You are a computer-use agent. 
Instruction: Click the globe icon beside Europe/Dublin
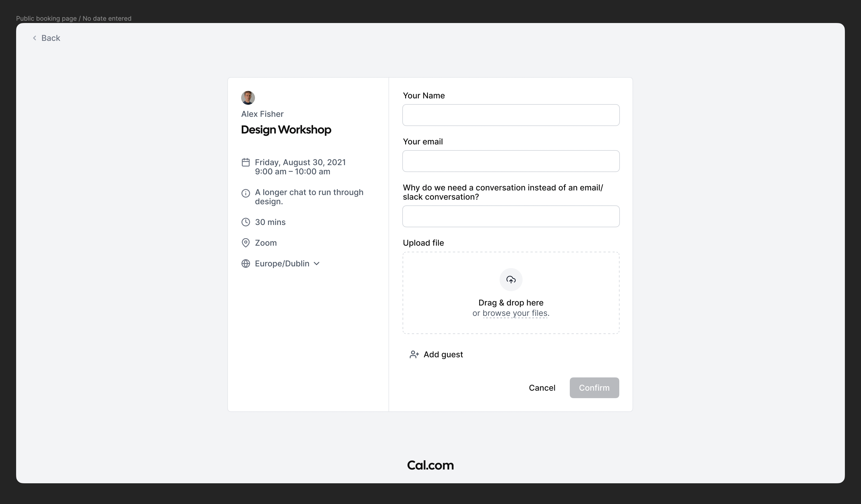245,264
